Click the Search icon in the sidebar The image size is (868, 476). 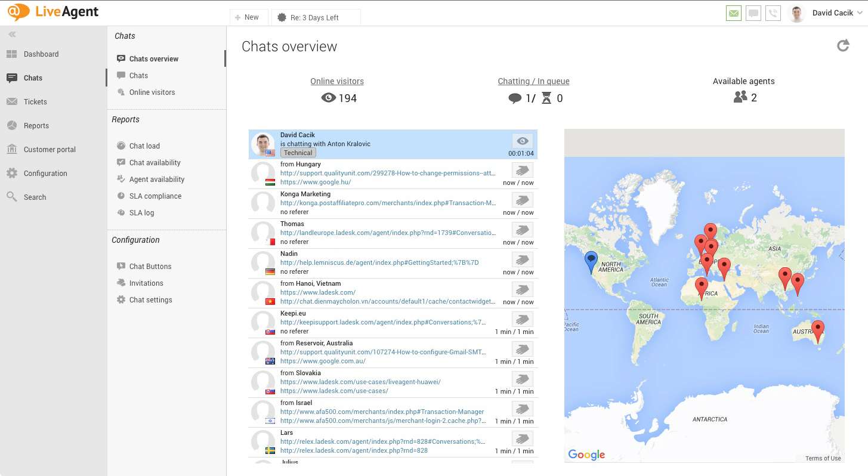tap(34, 196)
